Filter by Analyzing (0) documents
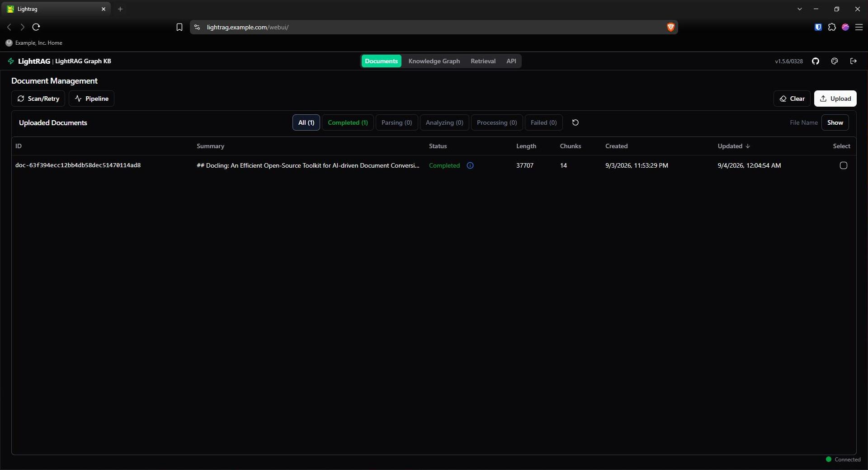This screenshot has width=868, height=470. [x=444, y=122]
